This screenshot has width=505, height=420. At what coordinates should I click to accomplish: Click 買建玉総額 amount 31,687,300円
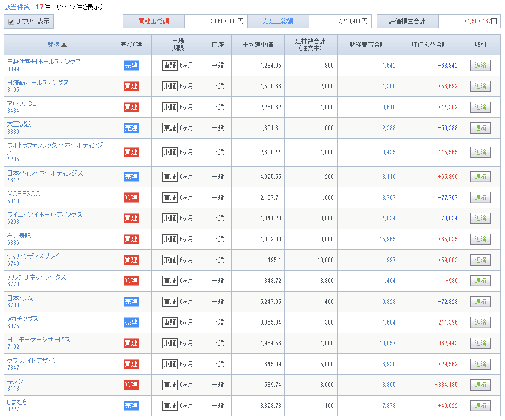click(227, 21)
